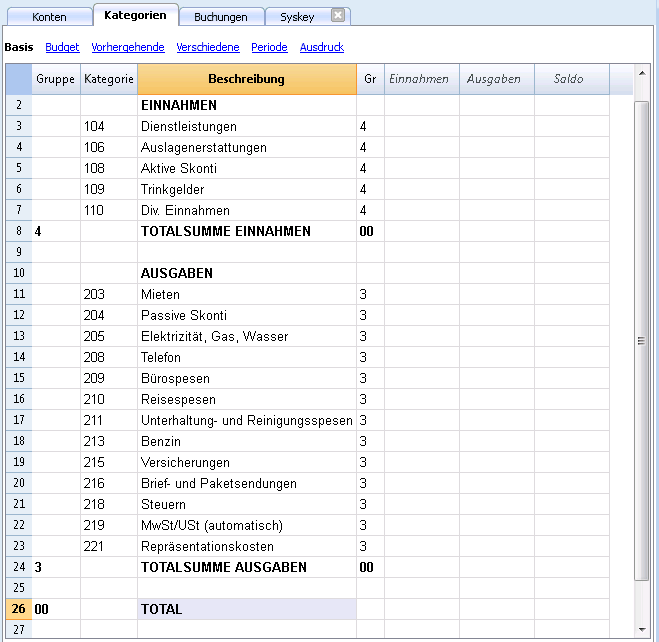Select the EINNAHMEN heading cell

pyautogui.click(x=247, y=105)
